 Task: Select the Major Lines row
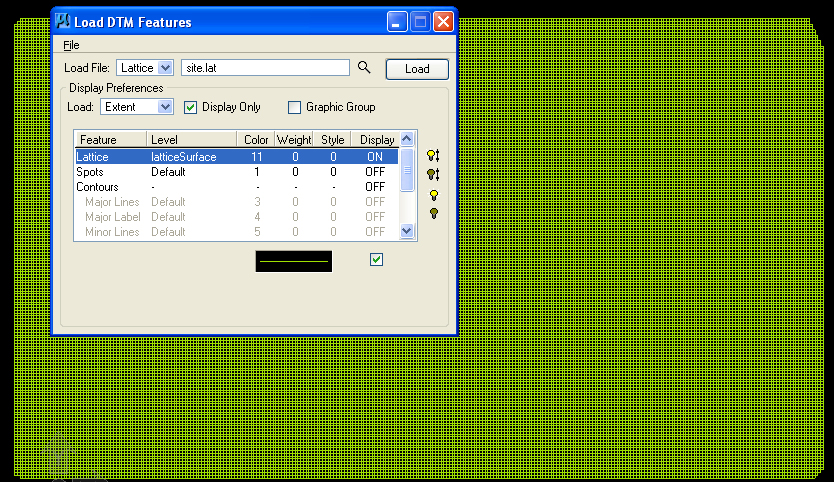pos(237,202)
